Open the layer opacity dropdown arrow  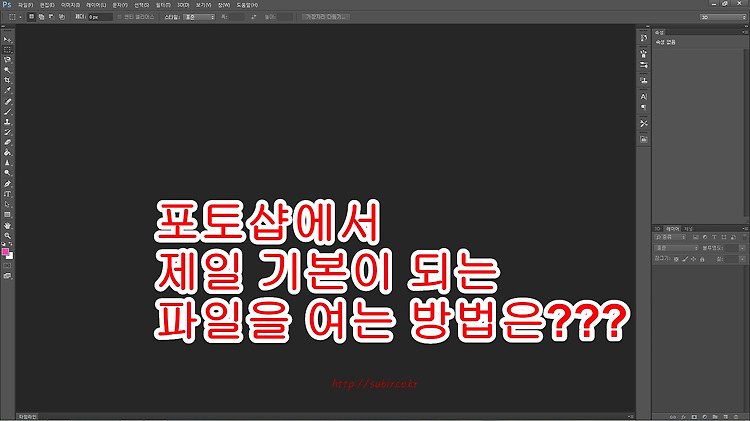[742, 248]
